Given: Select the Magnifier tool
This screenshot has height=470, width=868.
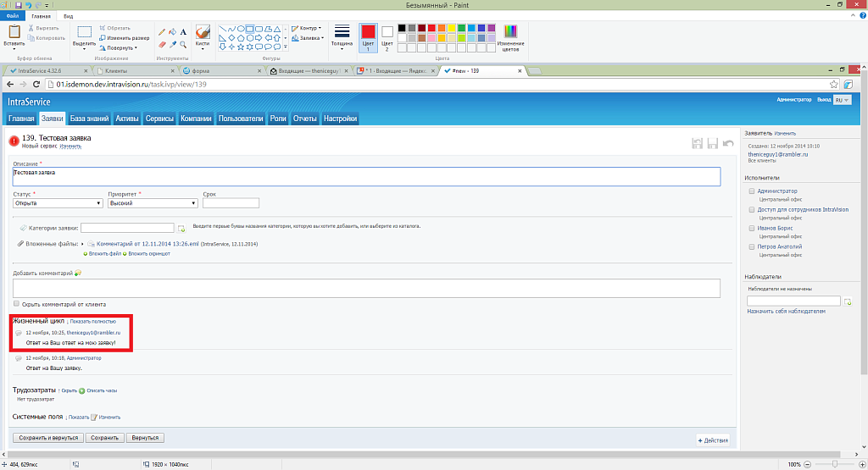Looking at the screenshot, I should 183,44.
